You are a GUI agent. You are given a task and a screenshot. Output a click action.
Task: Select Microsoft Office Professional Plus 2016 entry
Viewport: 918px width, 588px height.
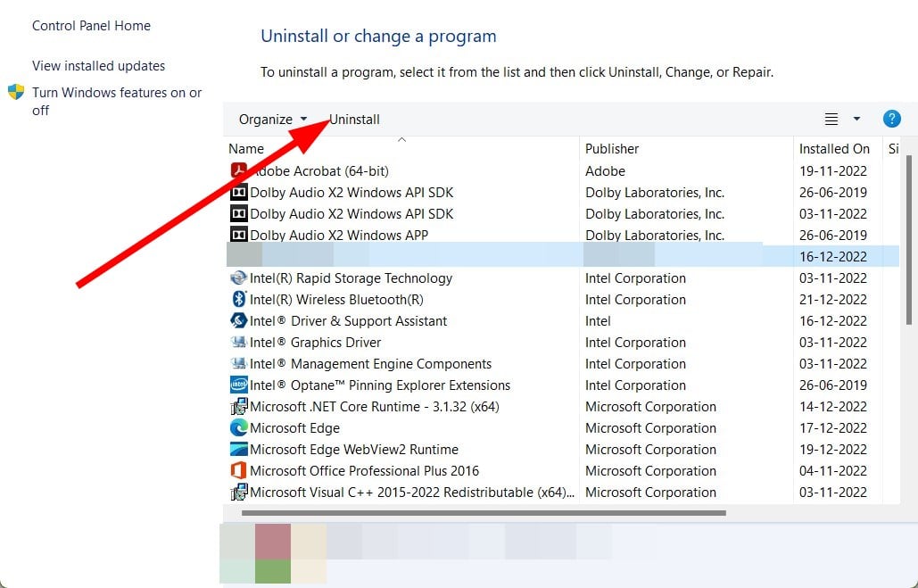click(364, 471)
